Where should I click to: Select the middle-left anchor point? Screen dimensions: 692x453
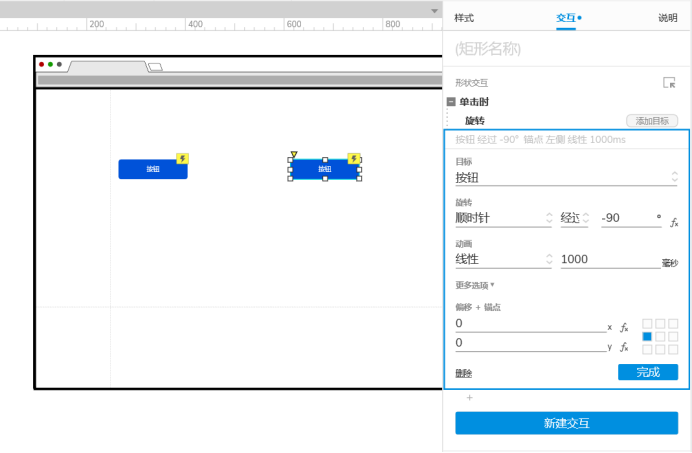click(x=647, y=337)
